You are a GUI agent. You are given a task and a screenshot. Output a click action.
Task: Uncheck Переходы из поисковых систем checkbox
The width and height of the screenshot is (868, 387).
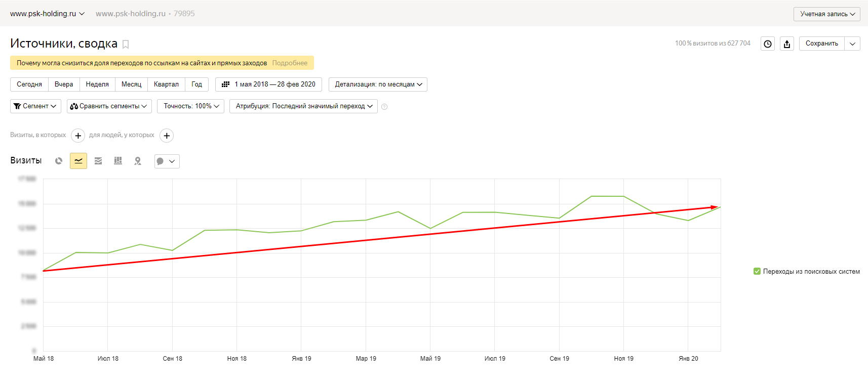click(x=757, y=271)
